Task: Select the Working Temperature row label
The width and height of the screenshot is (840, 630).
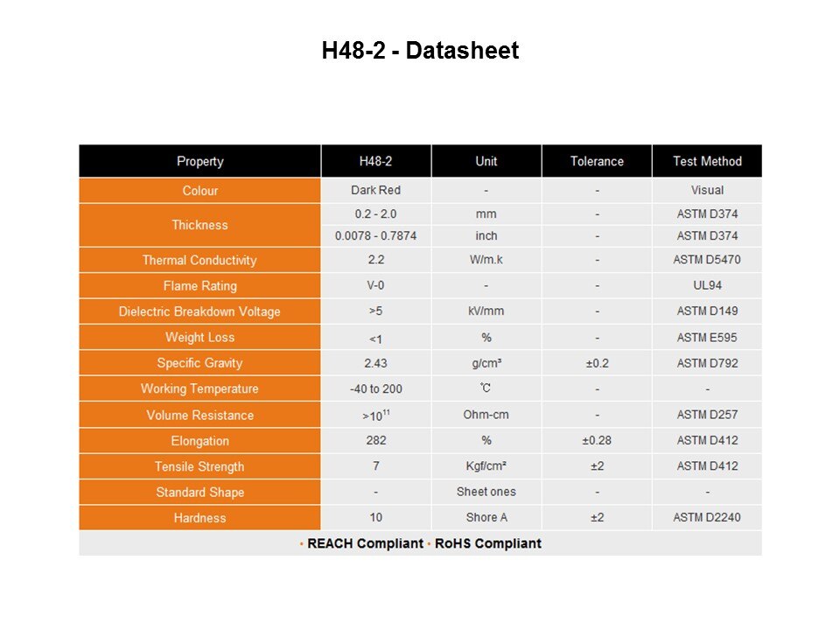Action: click(199, 388)
